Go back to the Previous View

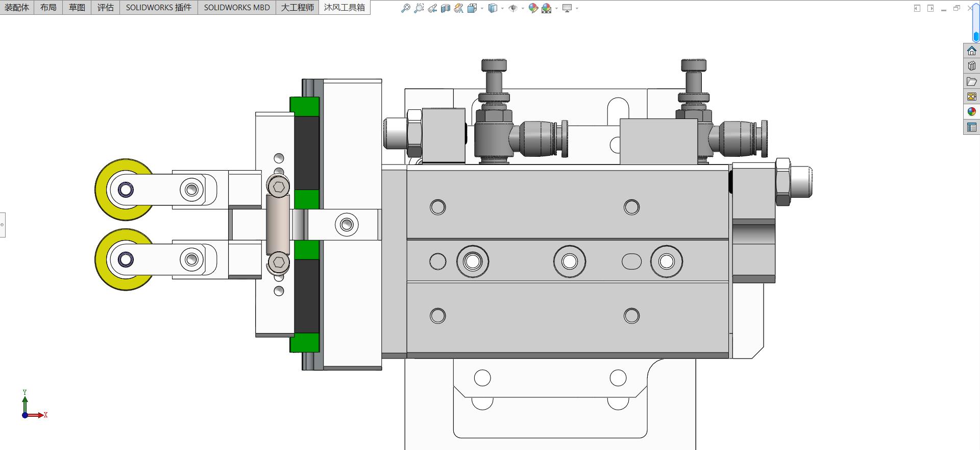click(x=432, y=8)
